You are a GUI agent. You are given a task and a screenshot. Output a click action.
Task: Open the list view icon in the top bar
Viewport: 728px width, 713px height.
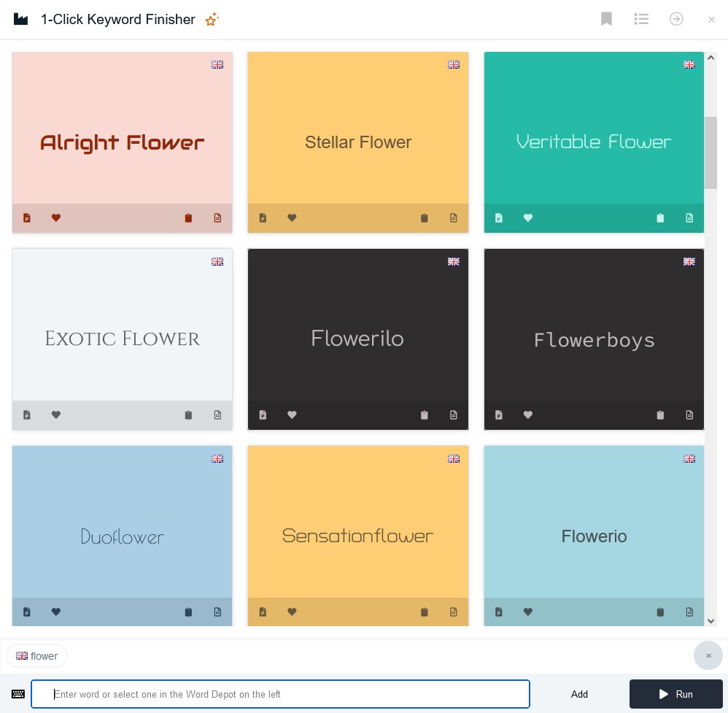click(641, 19)
